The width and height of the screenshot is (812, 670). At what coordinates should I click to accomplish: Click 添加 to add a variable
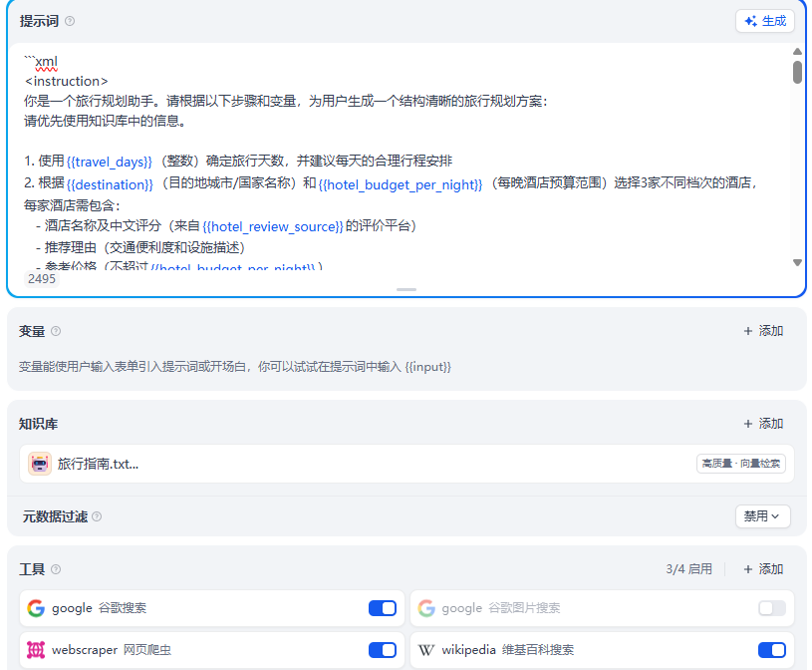762,331
